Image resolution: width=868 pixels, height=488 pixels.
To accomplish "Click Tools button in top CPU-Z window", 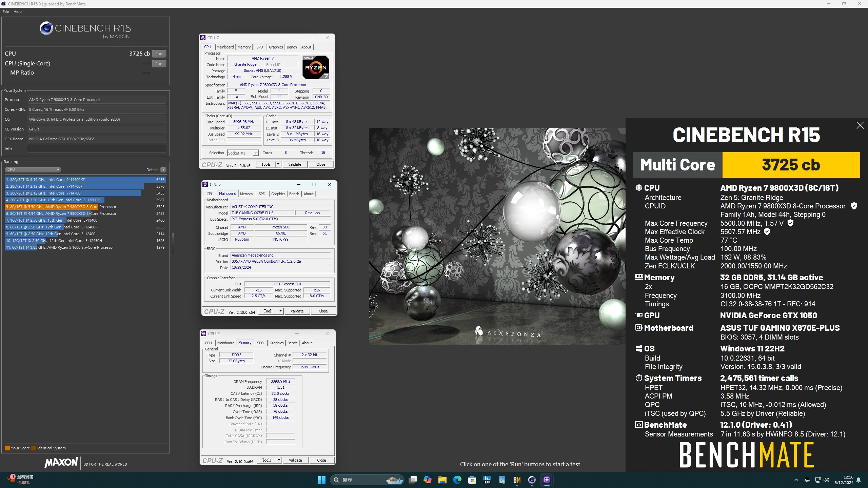I will click(266, 164).
